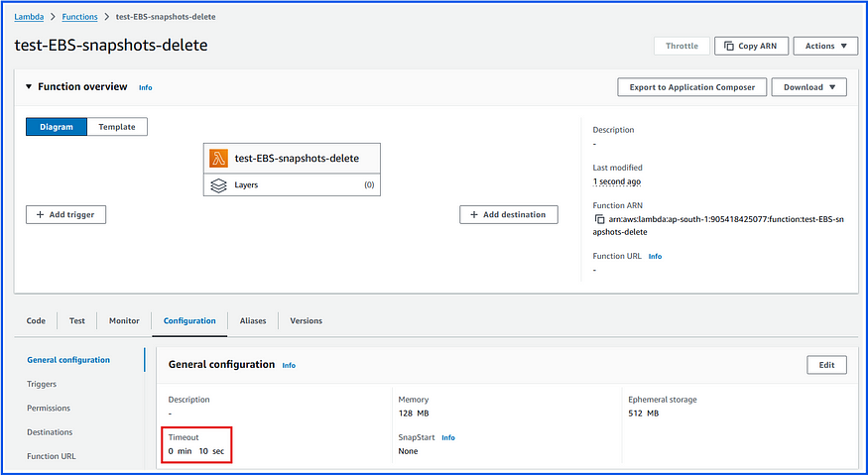
Task: Open the Monitor tab
Action: click(x=124, y=320)
